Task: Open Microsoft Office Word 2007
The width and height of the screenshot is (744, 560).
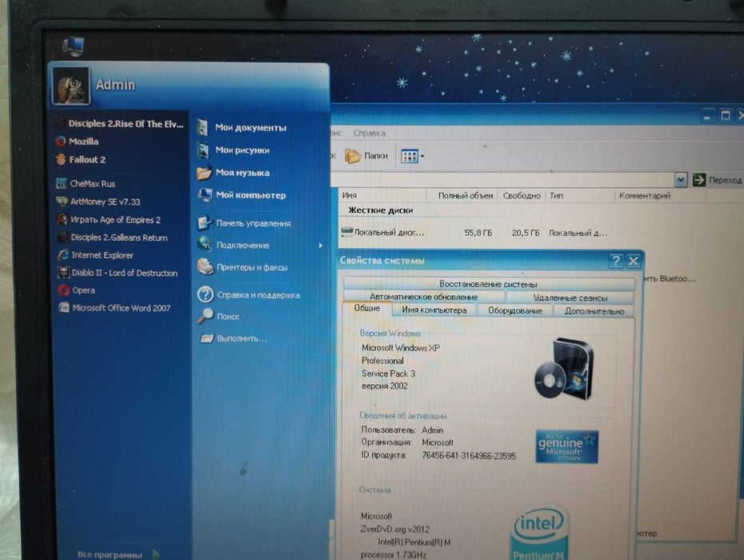Action: tap(115, 308)
